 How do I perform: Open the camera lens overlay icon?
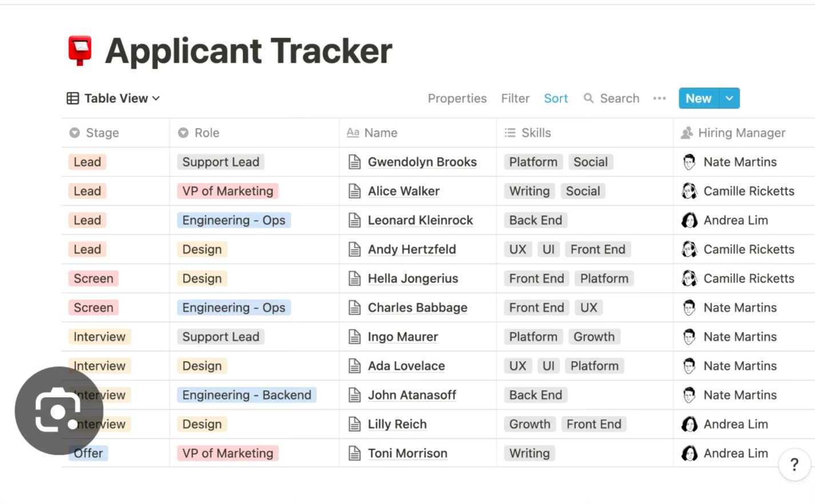[59, 411]
